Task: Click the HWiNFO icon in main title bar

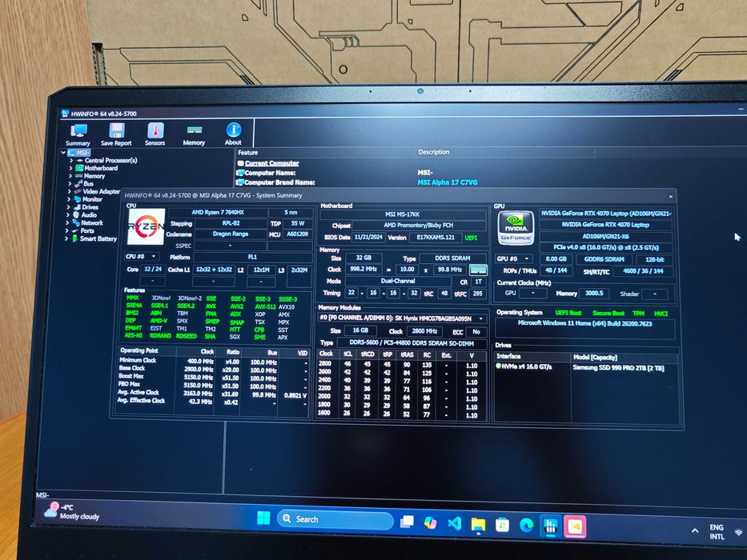Action: click(x=66, y=114)
